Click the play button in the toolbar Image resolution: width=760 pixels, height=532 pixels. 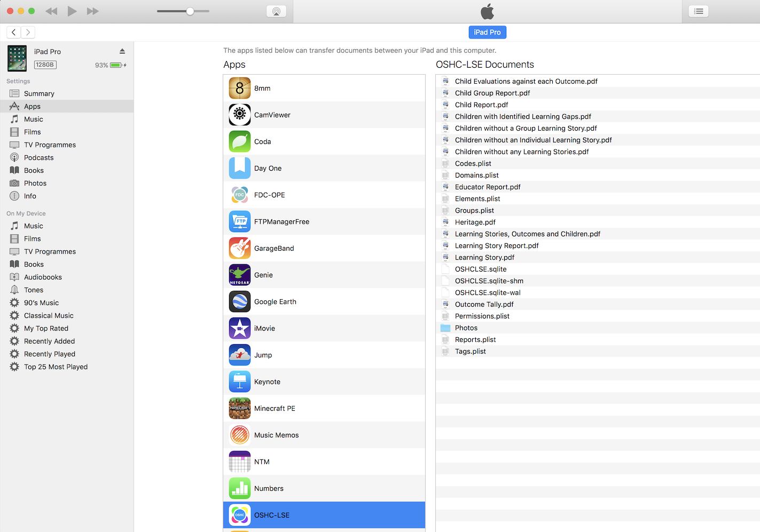tap(72, 11)
